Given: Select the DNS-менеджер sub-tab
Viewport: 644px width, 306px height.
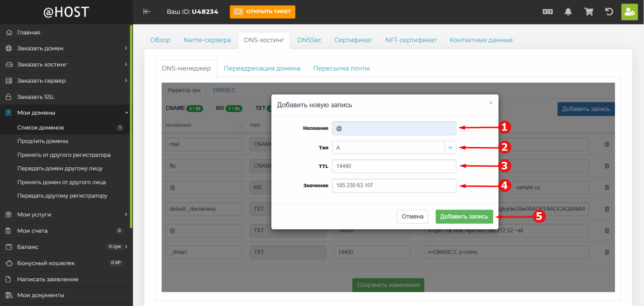Looking at the screenshot, I should pyautogui.click(x=186, y=68).
